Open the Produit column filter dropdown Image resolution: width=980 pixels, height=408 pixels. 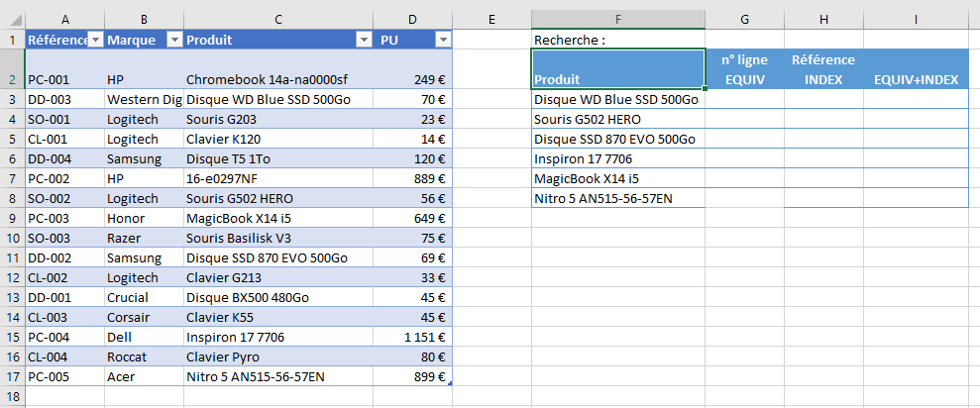pyautogui.click(x=364, y=40)
